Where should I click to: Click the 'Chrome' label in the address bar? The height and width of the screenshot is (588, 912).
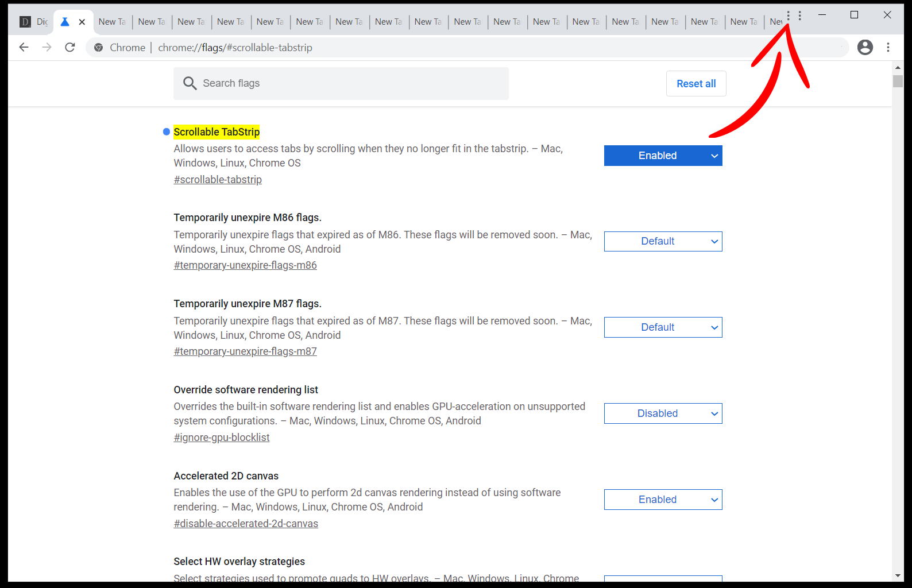(x=127, y=48)
